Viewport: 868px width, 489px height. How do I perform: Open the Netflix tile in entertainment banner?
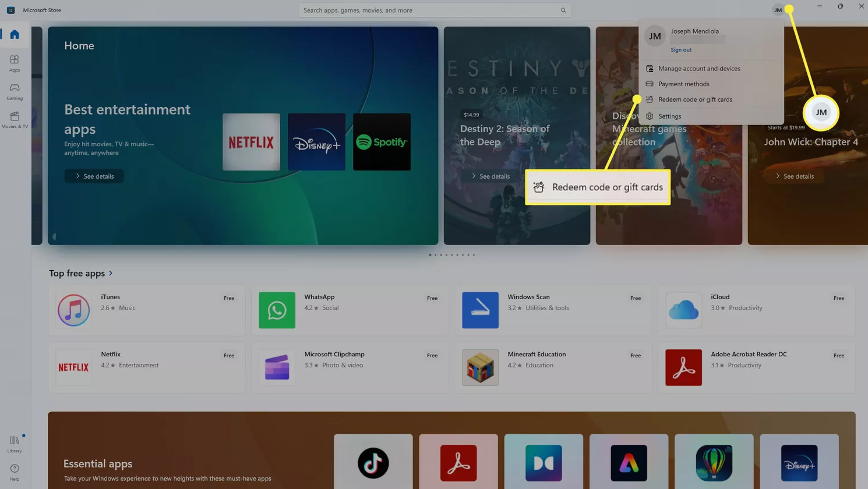pos(251,142)
